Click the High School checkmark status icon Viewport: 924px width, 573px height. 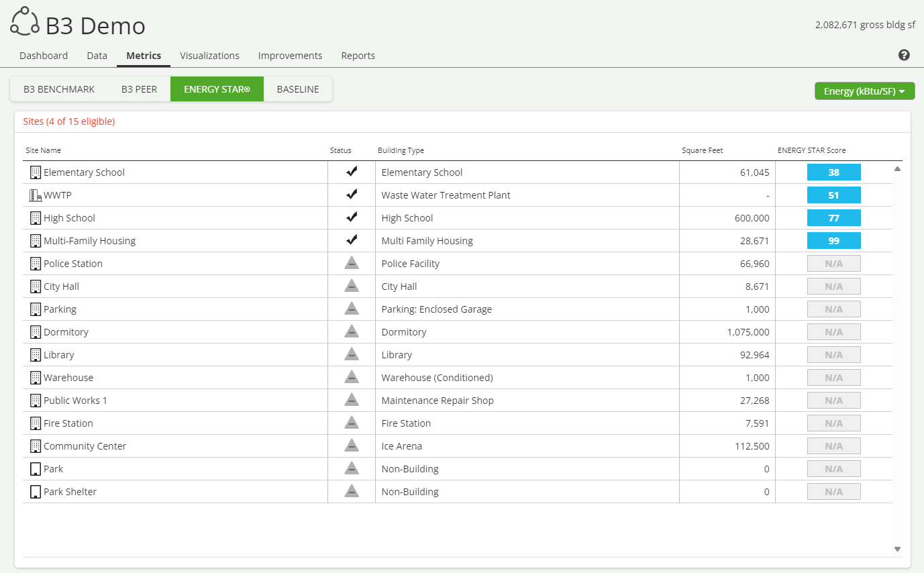[x=352, y=217]
